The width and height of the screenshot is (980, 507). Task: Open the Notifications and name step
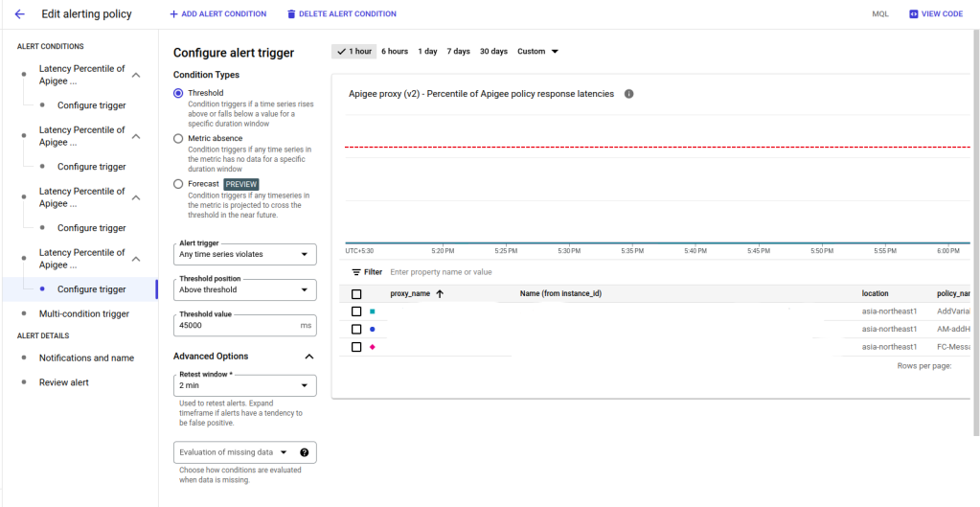pyautogui.click(x=86, y=358)
